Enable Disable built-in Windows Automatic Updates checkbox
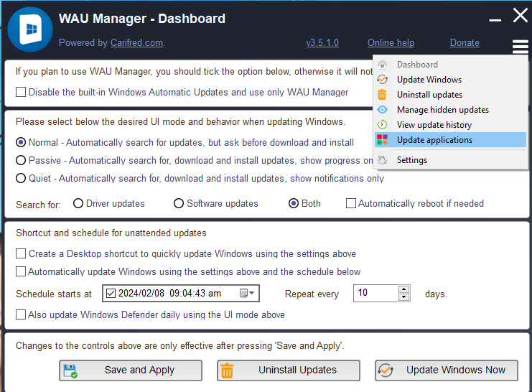The height and width of the screenshot is (392, 532). [21, 92]
